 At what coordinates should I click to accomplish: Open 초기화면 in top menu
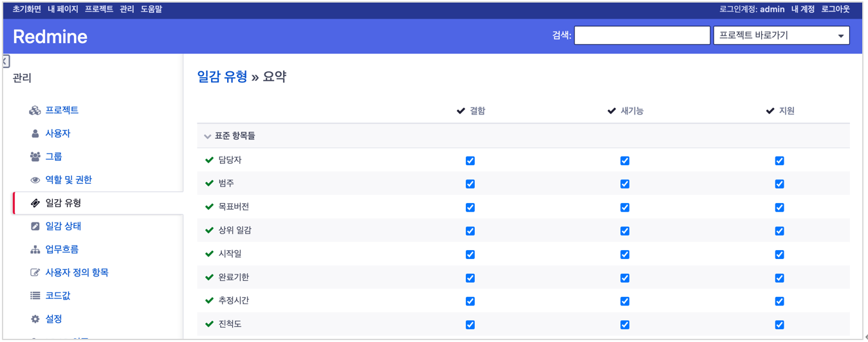point(27,9)
